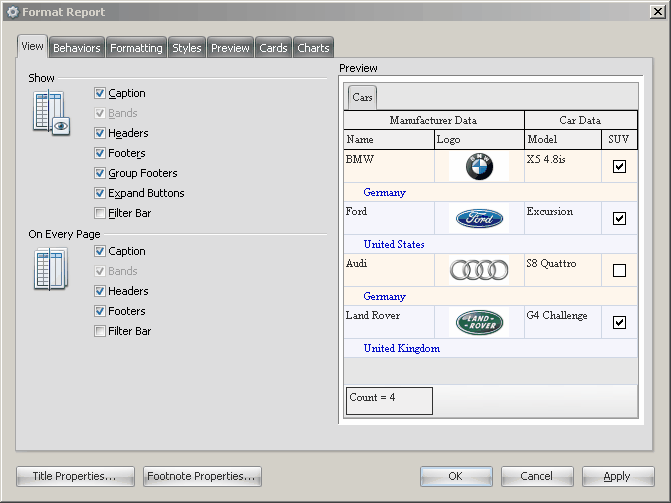Click the Land Rover logo in preview
The width and height of the screenshot is (671, 503).
point(479,322)
